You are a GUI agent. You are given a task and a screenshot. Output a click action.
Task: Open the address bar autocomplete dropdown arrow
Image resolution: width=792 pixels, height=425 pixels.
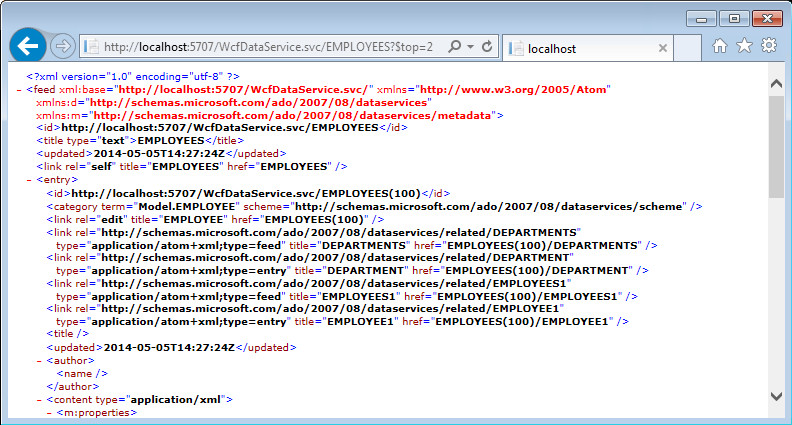470,46
